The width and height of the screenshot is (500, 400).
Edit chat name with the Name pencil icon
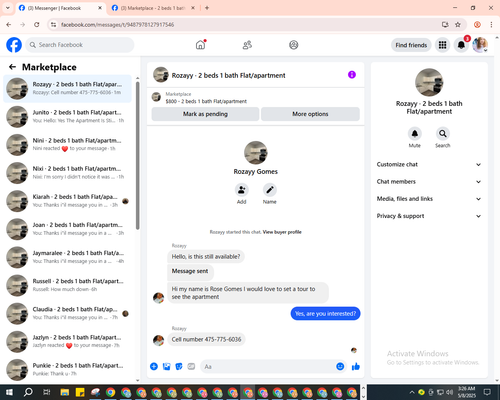pos(270,190)
